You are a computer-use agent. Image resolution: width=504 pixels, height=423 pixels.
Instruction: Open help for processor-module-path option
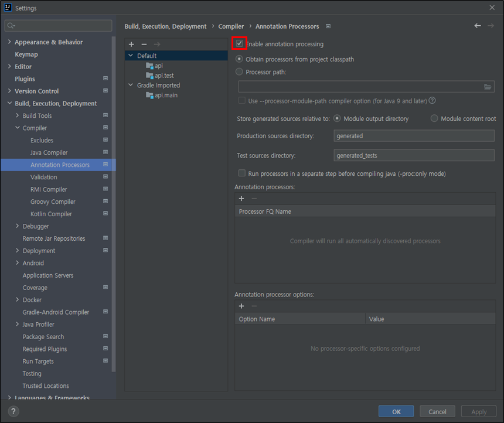click(433, 101)
